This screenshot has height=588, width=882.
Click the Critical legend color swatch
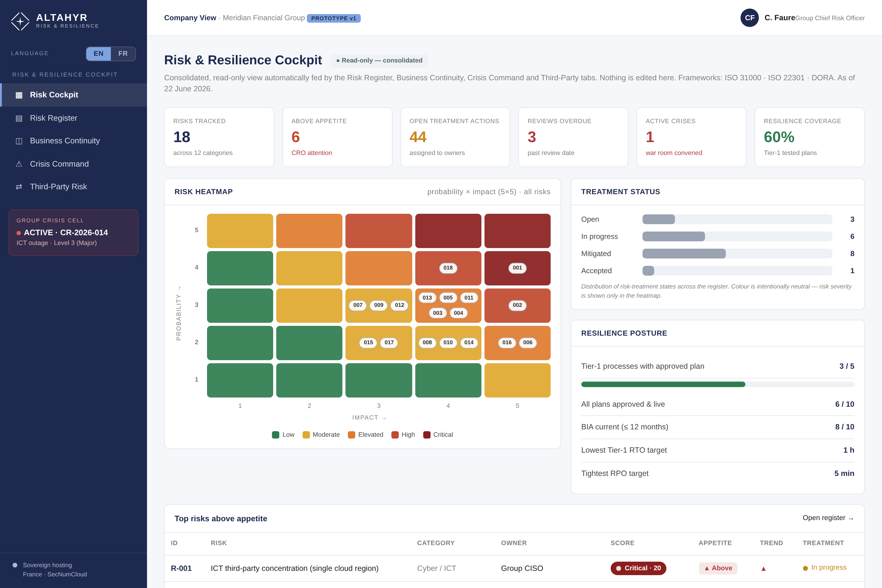[x=427, y=435]
